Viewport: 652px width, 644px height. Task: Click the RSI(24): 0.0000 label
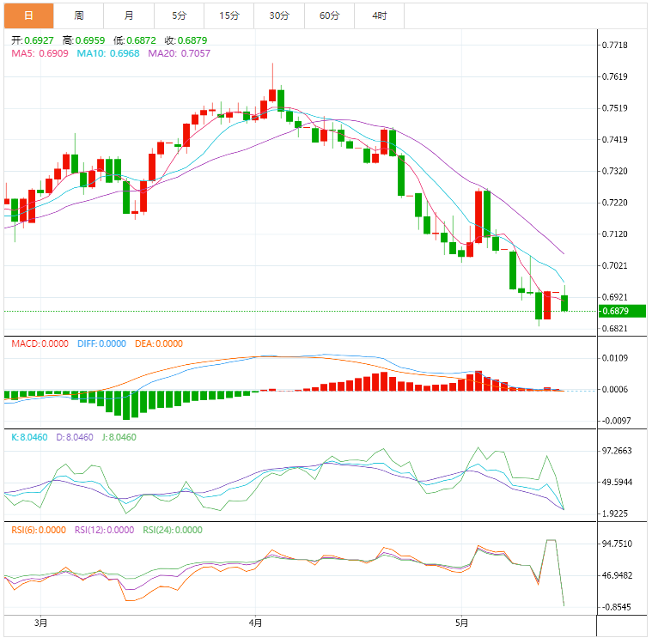pos(173,530)
